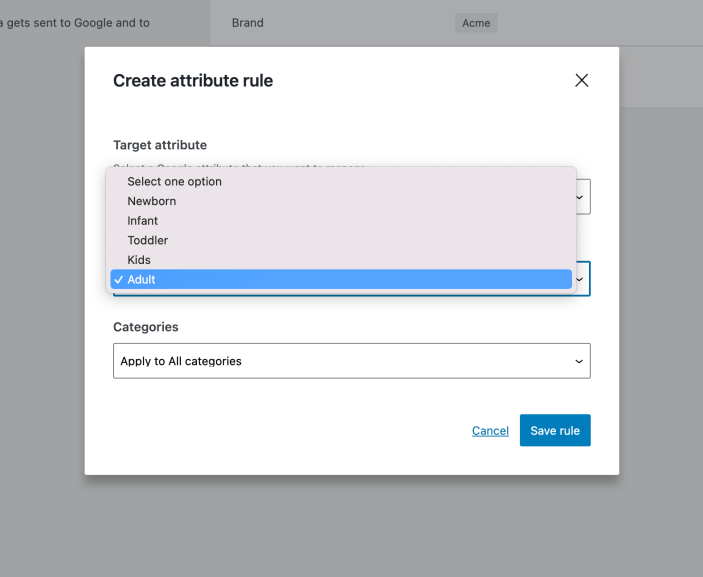
Task: Close the Create attribute rule dialog
Action: pos(582,80)
